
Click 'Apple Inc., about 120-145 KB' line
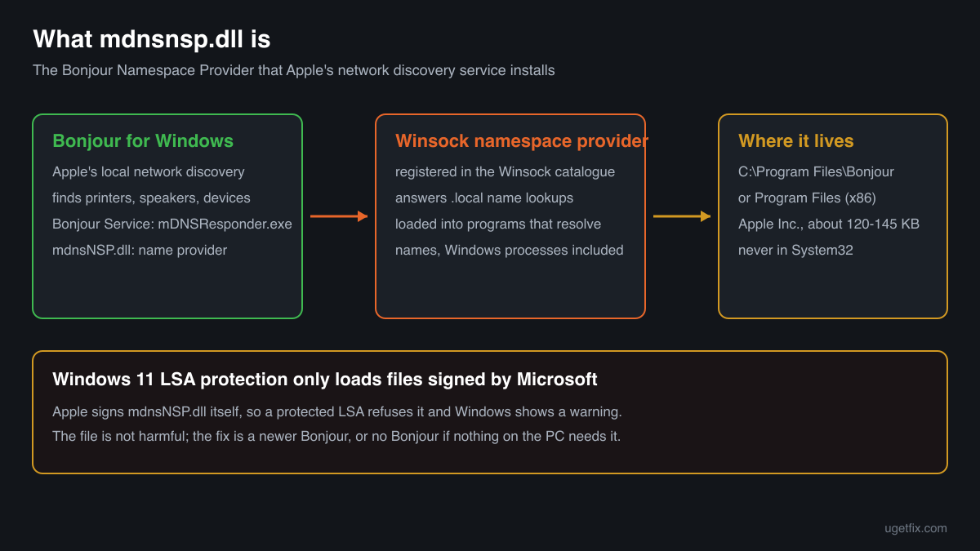[829, 224]
